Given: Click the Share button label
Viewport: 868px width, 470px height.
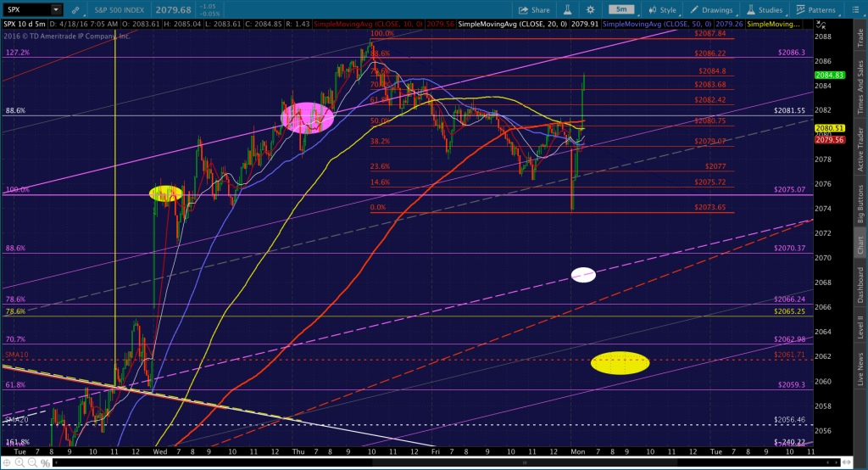Looking at the screenshot, I should (540, 10).
